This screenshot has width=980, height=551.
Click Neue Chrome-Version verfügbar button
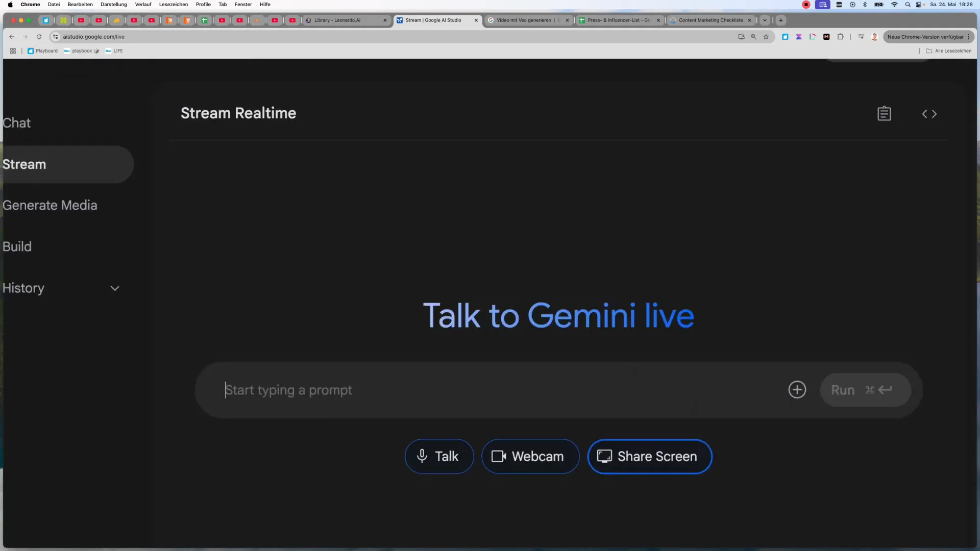tap(928, 37)
